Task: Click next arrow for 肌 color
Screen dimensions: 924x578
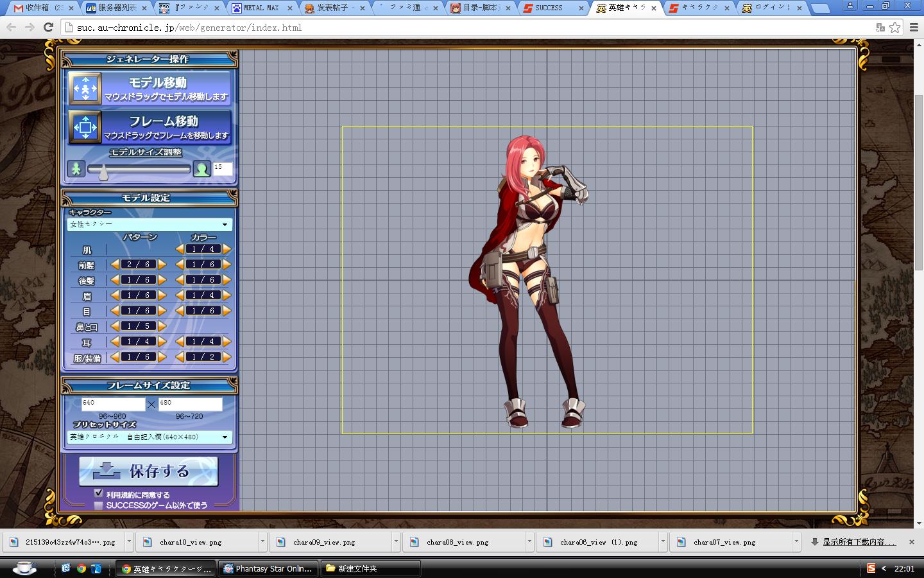Action: point(227,249)
